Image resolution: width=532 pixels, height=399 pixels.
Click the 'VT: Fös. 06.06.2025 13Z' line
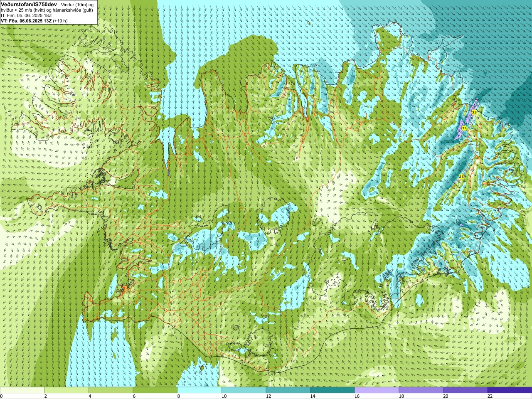(x=26, y=21)
